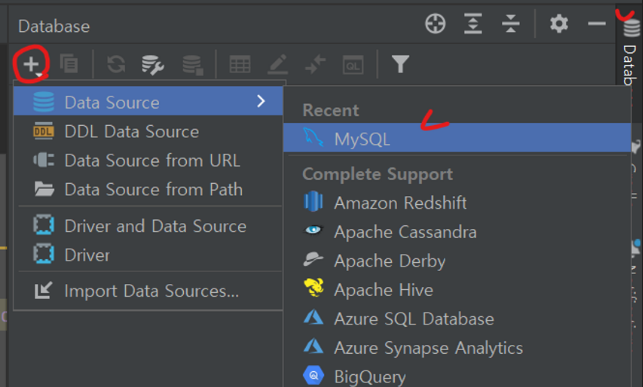The width and height of the screenshot is (643, 387).
Task: Choose Apache Hive data source
Action: [x=457, y=290]
